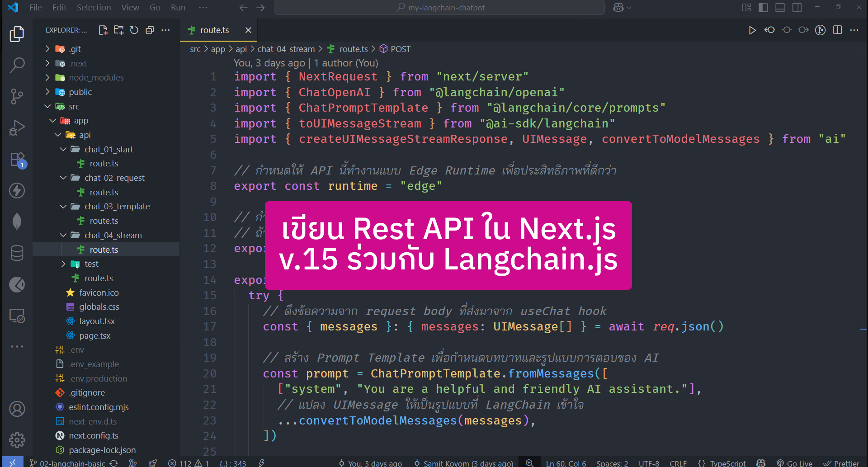Viewport: 868px width, 467px height.
Task: Click the POST symbol breadcrumb
Action: click(395, 49)
